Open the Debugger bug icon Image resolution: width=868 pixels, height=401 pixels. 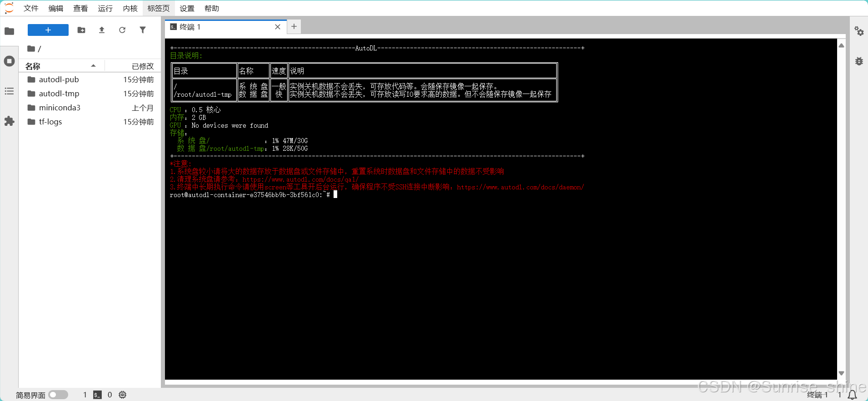tap(859, 61)
